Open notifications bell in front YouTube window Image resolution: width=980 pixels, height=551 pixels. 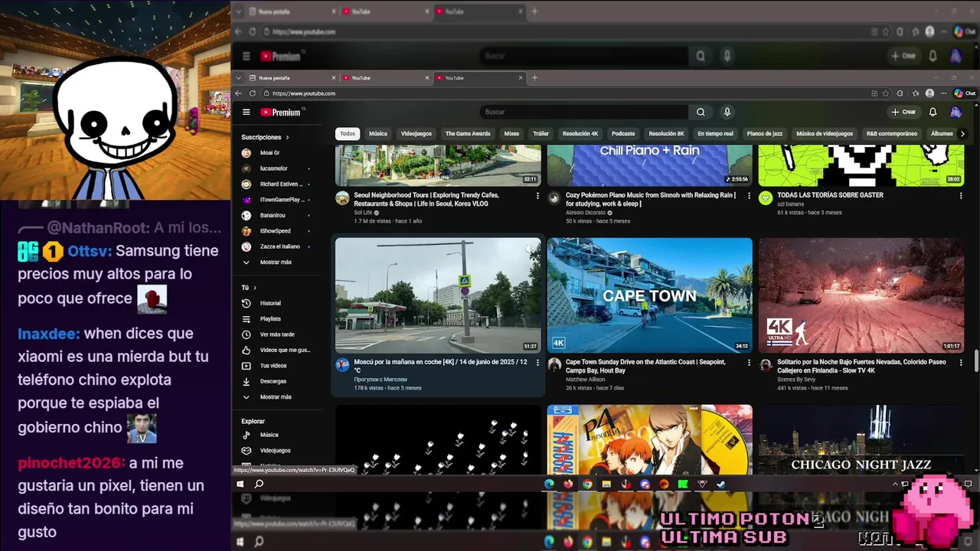coord(933,112)
